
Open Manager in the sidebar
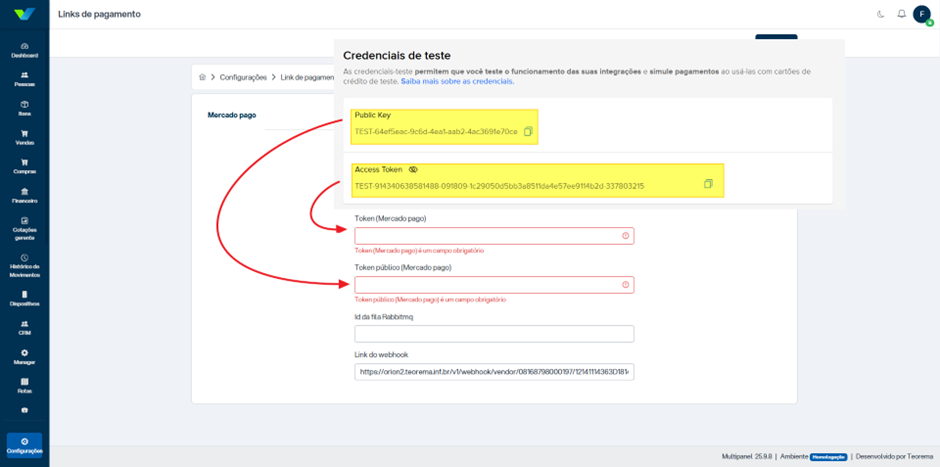click(x=25, y=357)
